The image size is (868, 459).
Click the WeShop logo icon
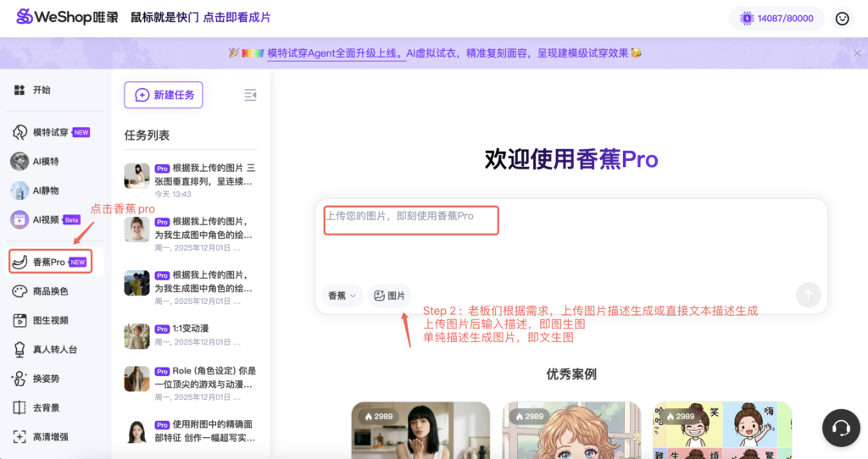[25, 17]
